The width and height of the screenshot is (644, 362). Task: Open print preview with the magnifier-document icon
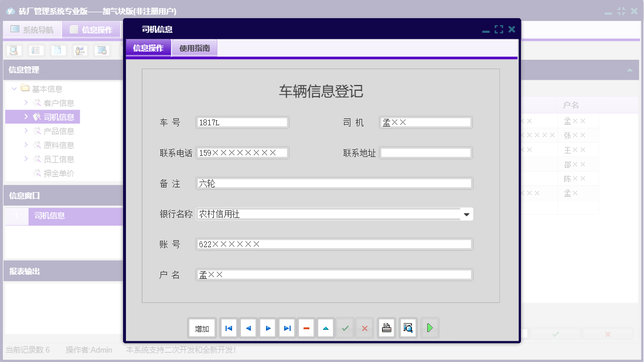coord(408,328)
